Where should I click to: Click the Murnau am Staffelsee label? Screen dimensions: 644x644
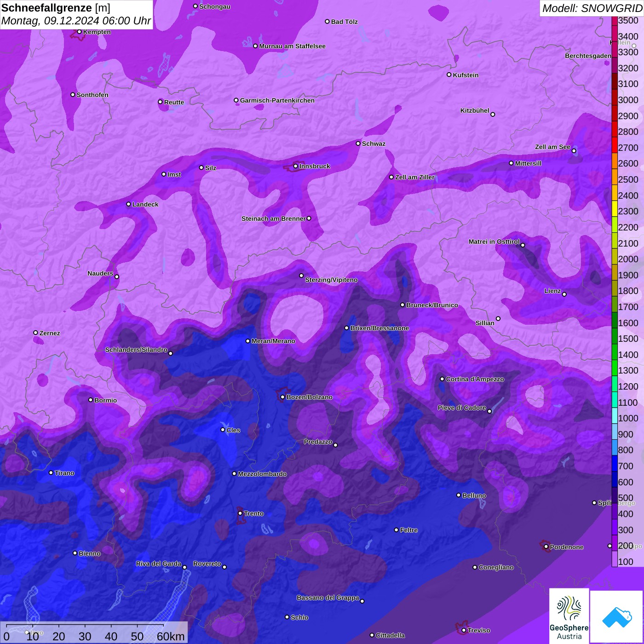coord(292,46)
